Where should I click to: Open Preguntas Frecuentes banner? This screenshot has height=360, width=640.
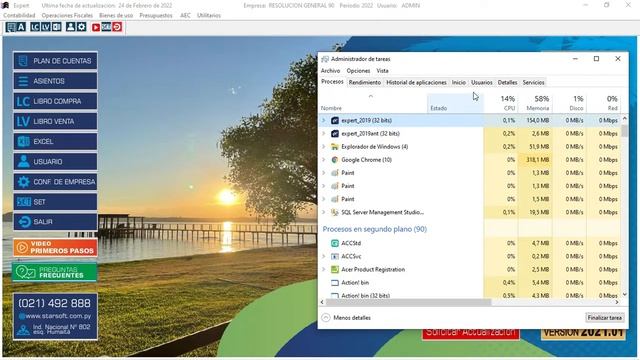[55, 272]
